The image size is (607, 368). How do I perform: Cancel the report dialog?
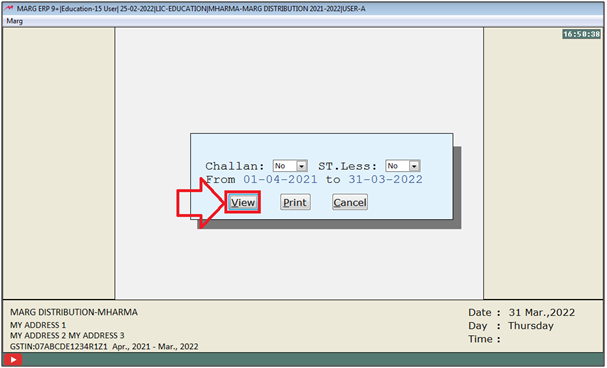[x=350, y=202]
